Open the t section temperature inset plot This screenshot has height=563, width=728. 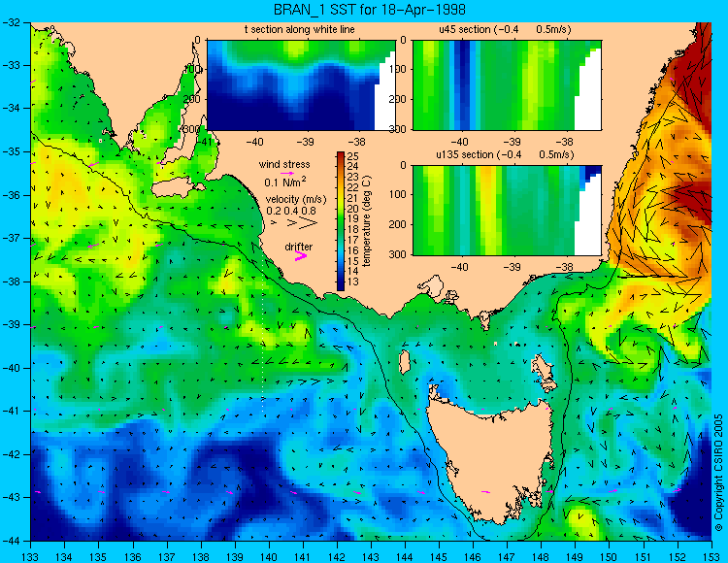point(301,85)
